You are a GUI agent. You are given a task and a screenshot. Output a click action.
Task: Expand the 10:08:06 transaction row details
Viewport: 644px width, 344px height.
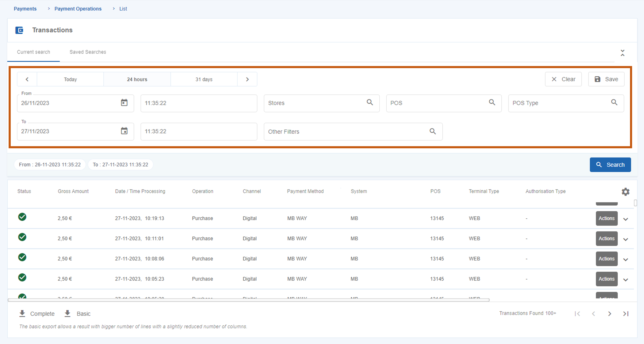coord(626,260)
